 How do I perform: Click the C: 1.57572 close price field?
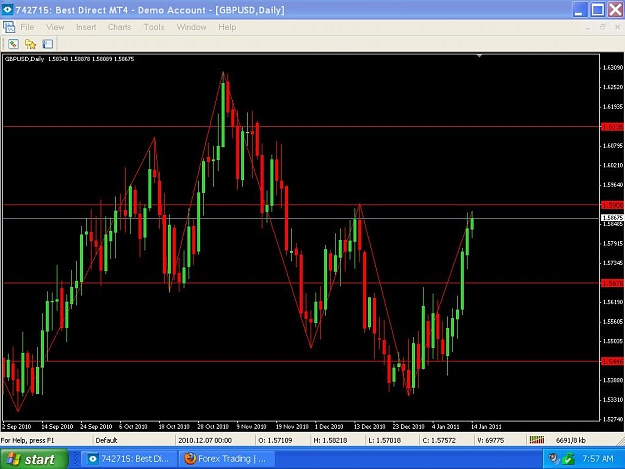click(x=439, y=440)
